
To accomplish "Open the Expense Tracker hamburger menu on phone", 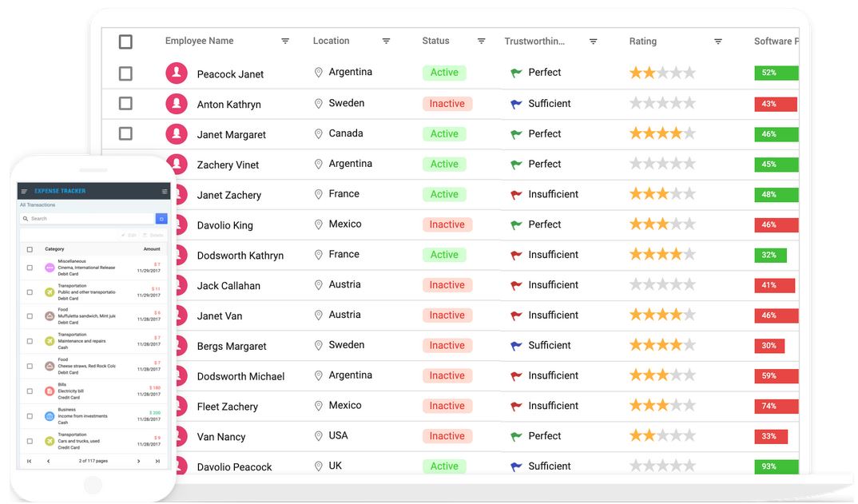I will [24, 191].
